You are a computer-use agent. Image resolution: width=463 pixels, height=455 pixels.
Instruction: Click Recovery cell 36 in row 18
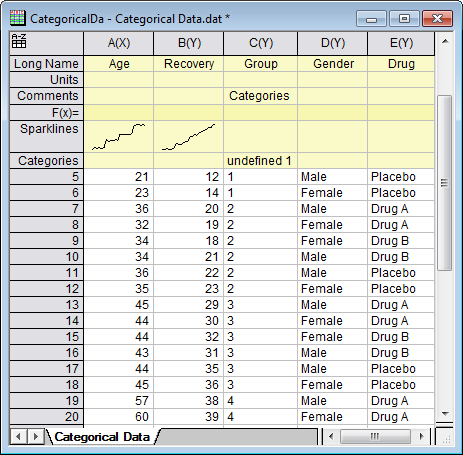[189, 385]
